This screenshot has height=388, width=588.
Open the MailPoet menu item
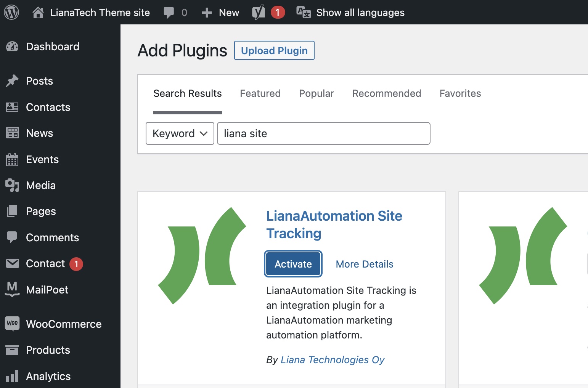pos(47,290)
